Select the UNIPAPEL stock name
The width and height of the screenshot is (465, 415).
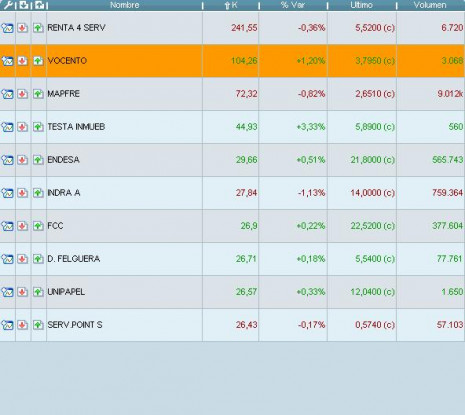[x=66, y=292]
